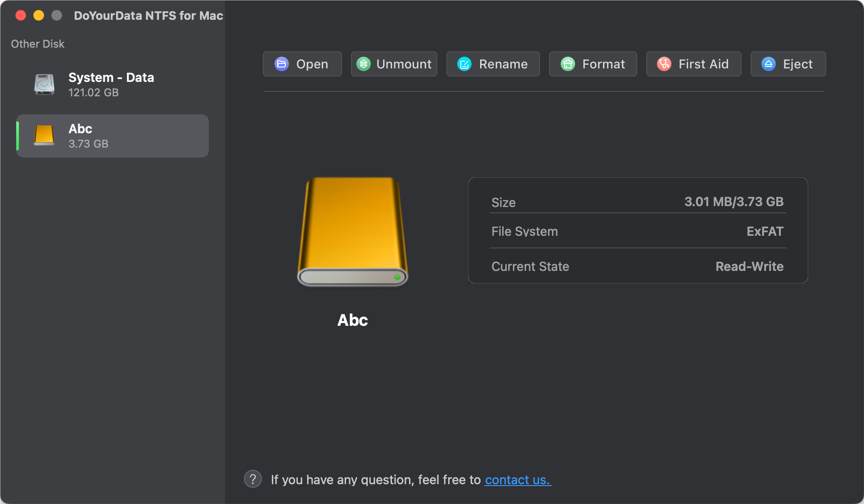Click the First Aid icon to repair disk
Image resolution: width=864 pixels, height=504 pixels.
[693, 63]
